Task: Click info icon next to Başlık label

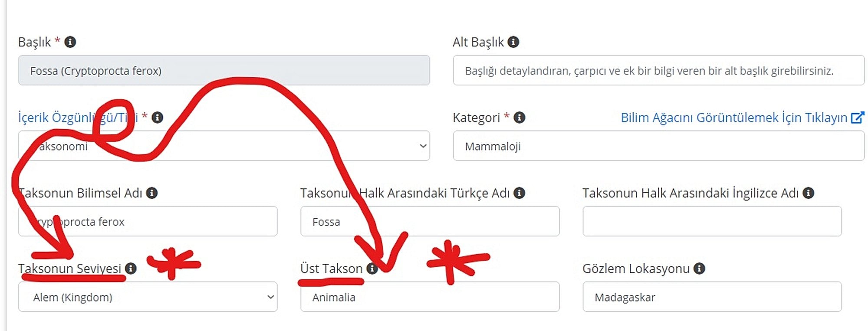Action: pos(70,42)
